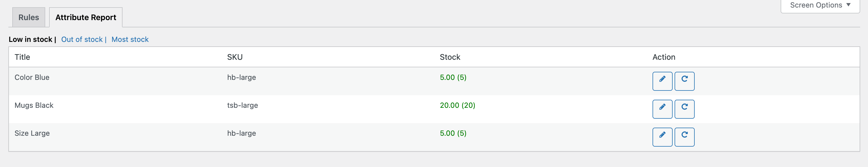868x167 pixels.
Task: Click the green stock value 20.00 (20)
Action: click(457, 105)
